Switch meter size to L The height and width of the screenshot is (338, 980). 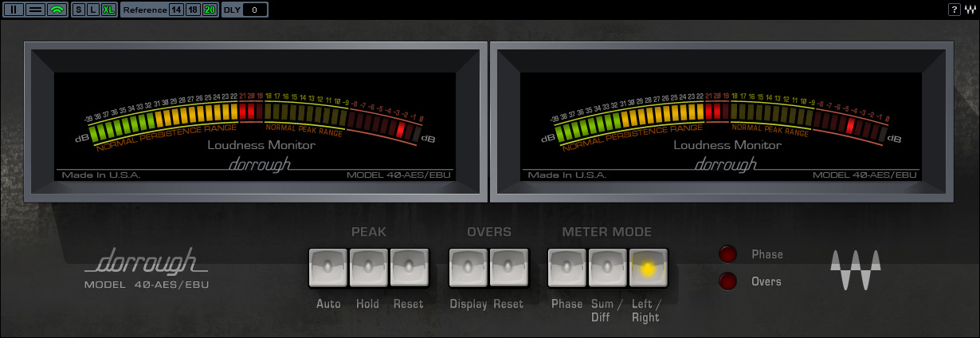[92, 10]
